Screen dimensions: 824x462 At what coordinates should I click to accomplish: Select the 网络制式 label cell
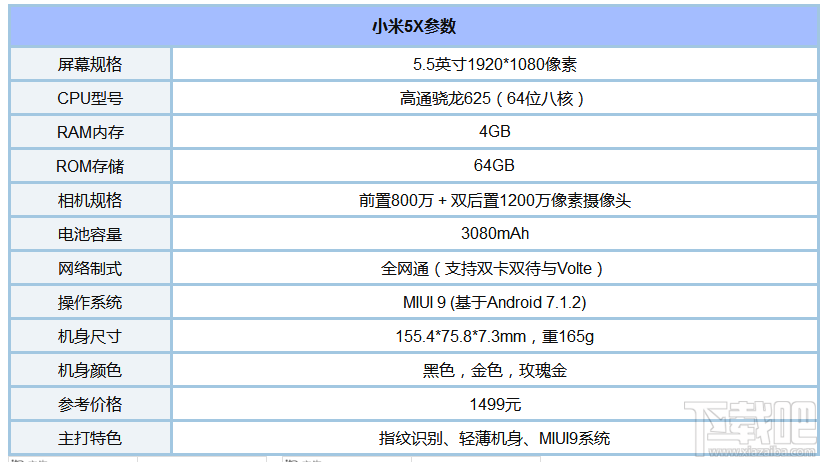90,268
